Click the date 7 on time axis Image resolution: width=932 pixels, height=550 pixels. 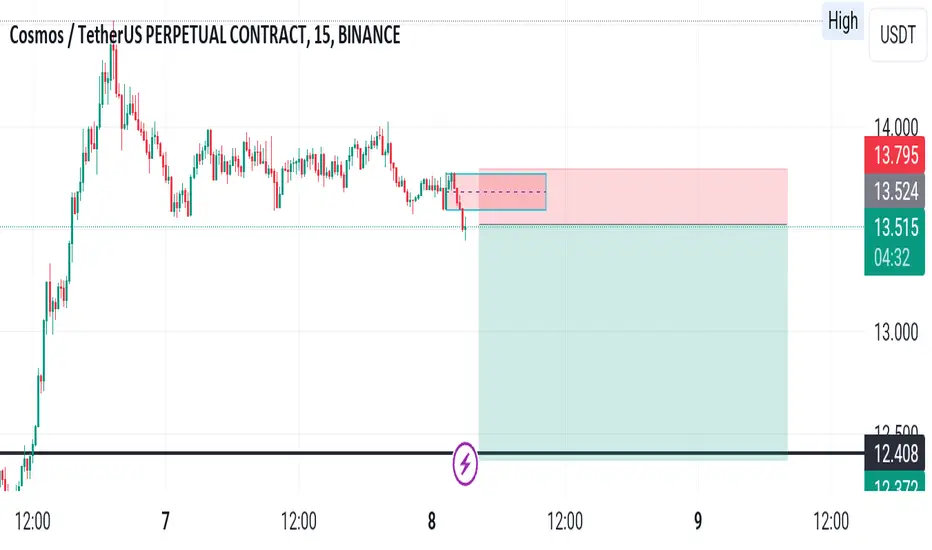(165, 521)
